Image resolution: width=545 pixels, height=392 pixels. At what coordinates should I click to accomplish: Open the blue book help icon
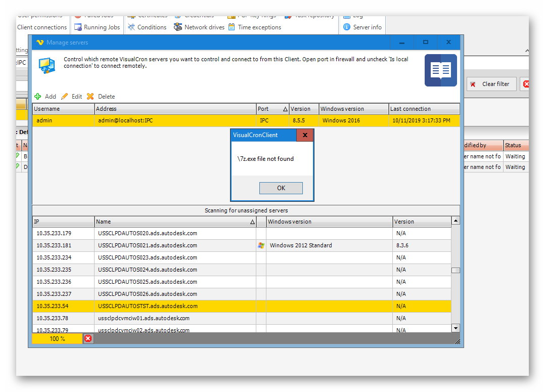[440, 70]
